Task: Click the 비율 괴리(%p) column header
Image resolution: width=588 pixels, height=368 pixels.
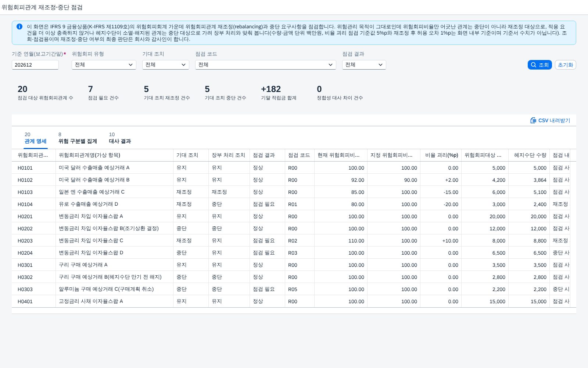Action: click(441, 155)
